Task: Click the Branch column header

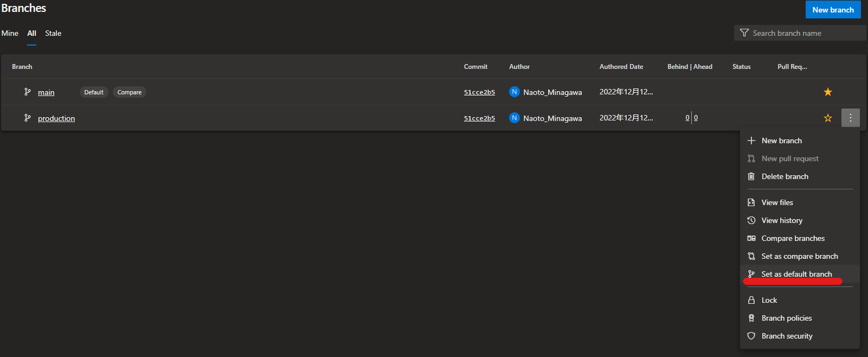Action: (x=22, y=67)
